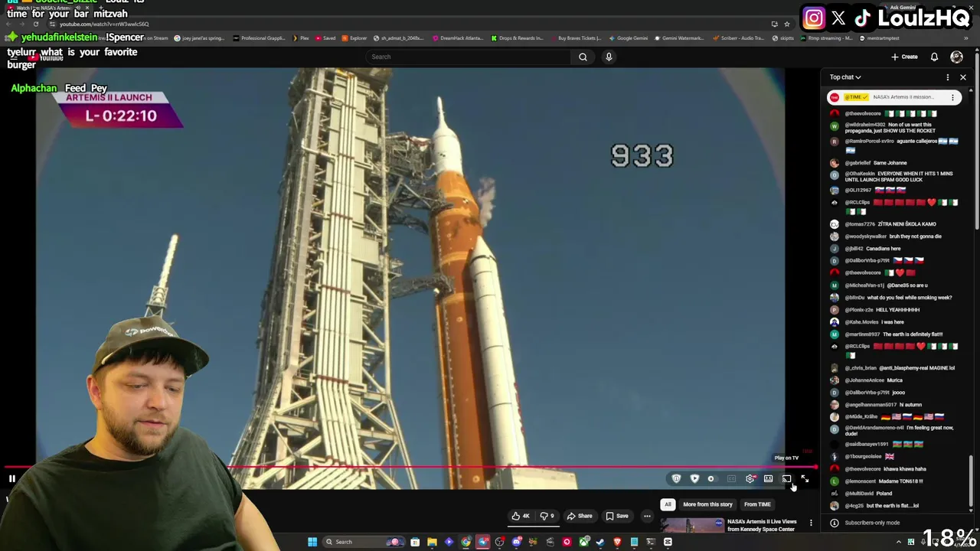This screenshot has width=980, height=551.
Task: Search YouTube by voice microphone icon
Action: [609, 57]
